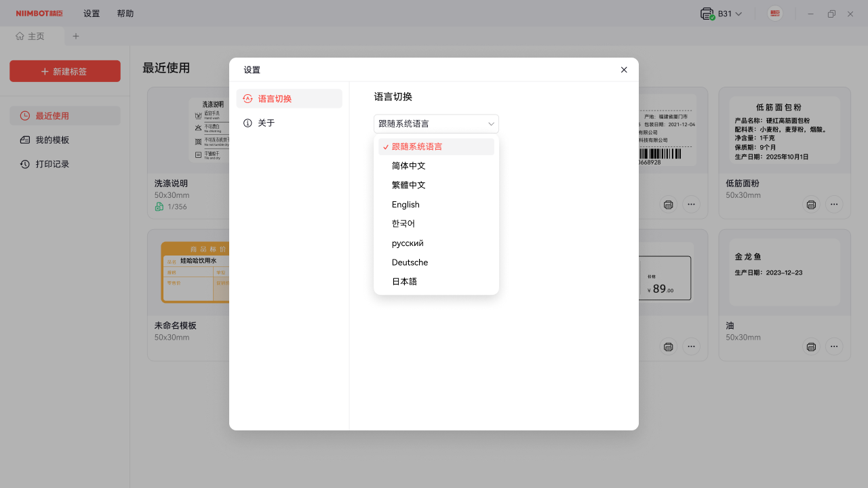
Task: Open the 帮助 menu
Action: tap(125, 14)
